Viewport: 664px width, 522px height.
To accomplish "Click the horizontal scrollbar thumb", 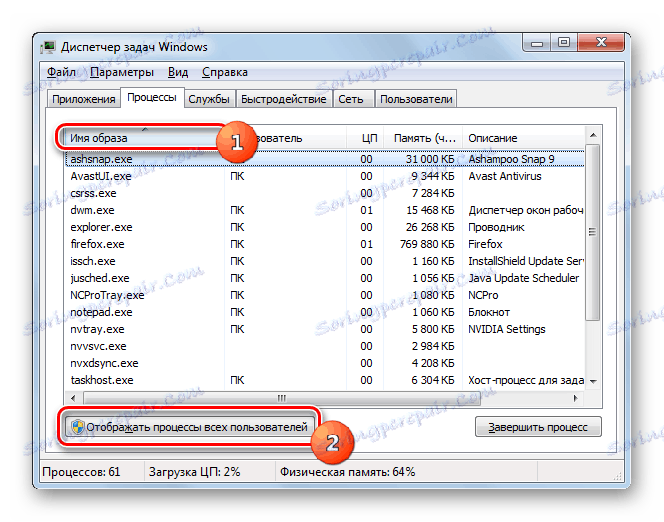I will tap(282, 398).
